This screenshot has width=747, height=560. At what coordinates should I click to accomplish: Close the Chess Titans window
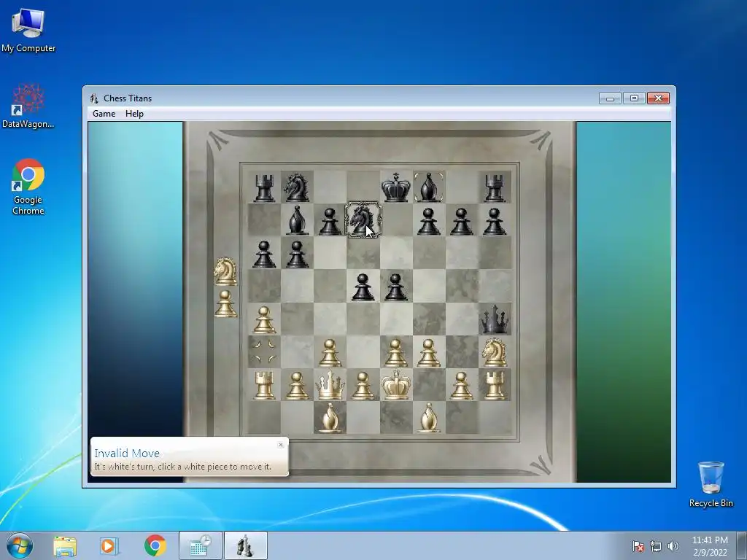point(659,98)
